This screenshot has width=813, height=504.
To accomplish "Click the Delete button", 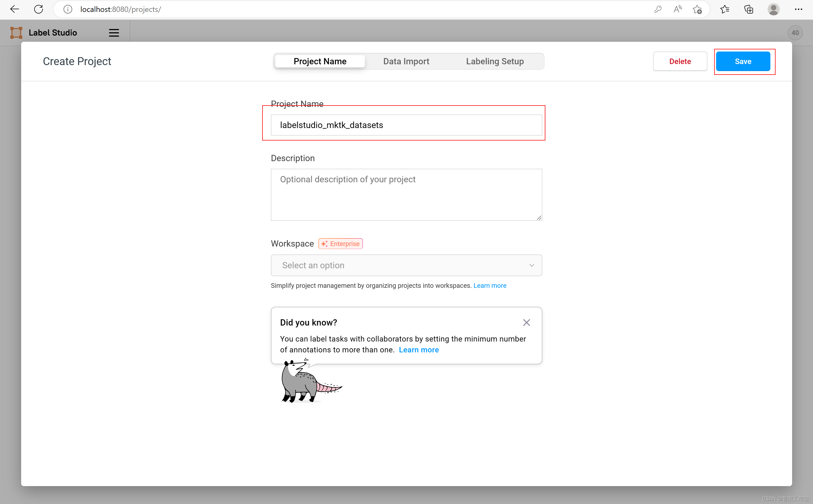I will 680,61.
